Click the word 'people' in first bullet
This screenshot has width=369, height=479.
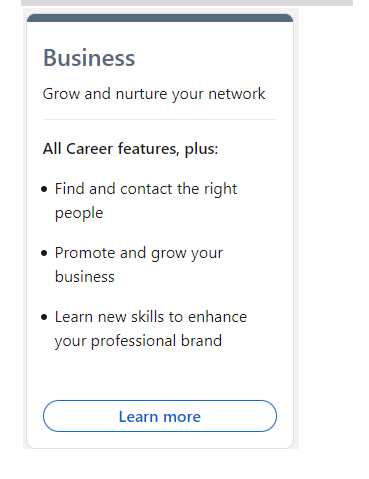(x=79, y=214)
